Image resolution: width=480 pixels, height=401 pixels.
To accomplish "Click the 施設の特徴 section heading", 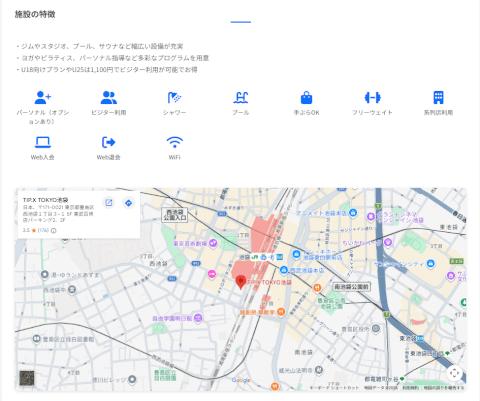I will [x=35, y=14].
